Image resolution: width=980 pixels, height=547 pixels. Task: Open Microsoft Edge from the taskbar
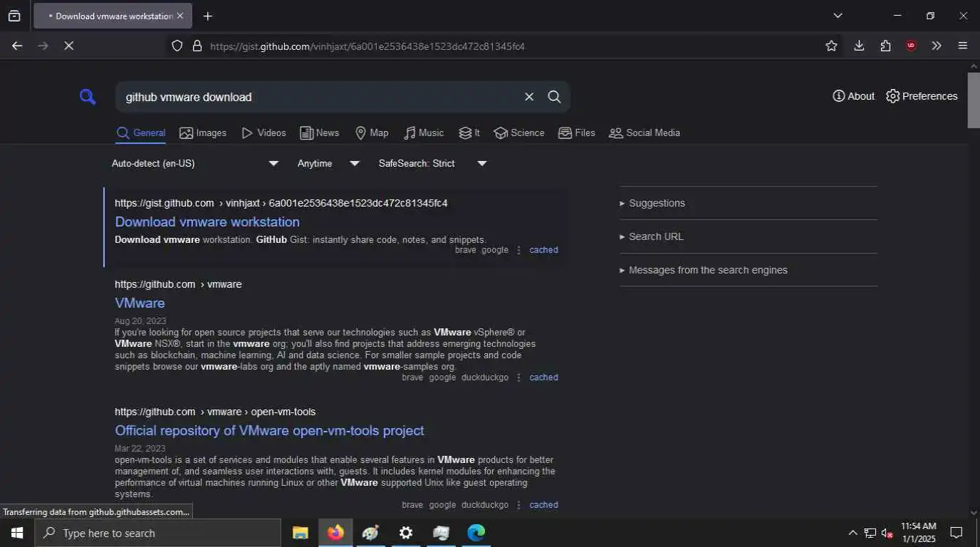476,533
